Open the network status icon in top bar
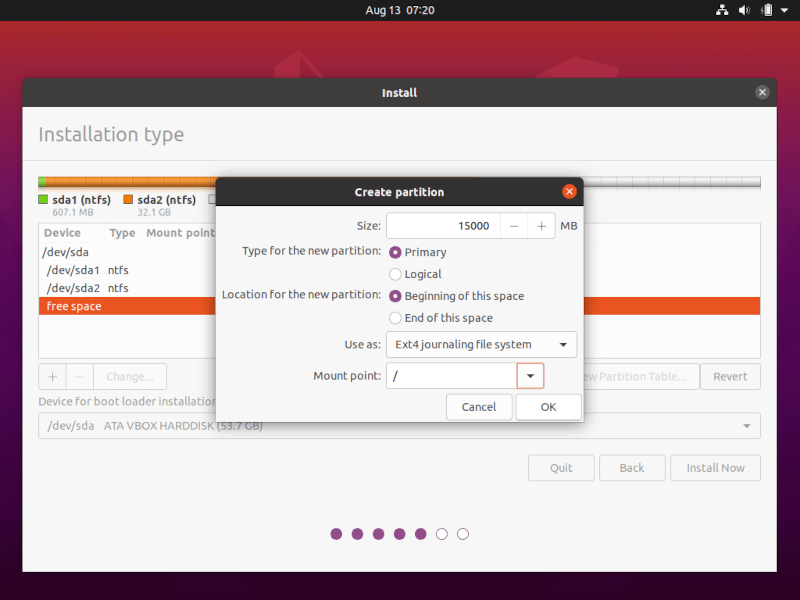The width and height of the screenshot is (800, 600). click(x=722, y=10)
